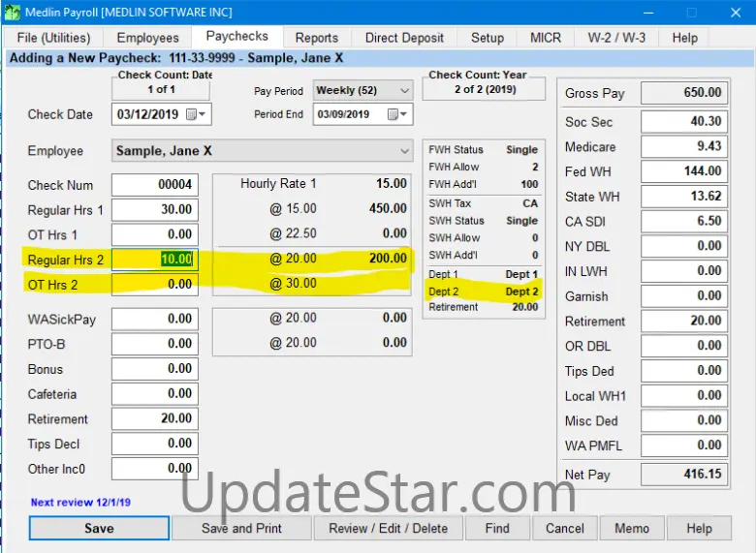Click the Cafeteria input field
Screen dimensions: 756x553
[x=155, y=394]
